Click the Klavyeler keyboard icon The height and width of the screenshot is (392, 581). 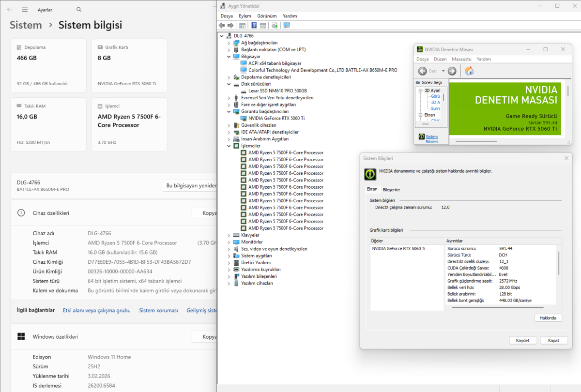pos(236,235)
